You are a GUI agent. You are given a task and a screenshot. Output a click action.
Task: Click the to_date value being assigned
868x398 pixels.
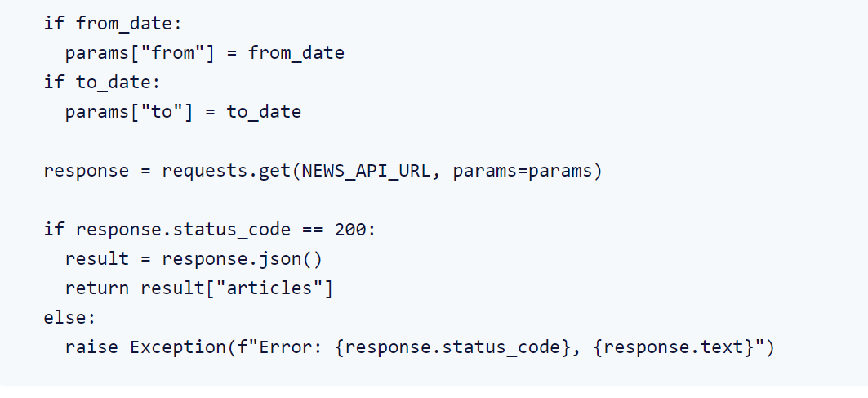click(264, 112)
